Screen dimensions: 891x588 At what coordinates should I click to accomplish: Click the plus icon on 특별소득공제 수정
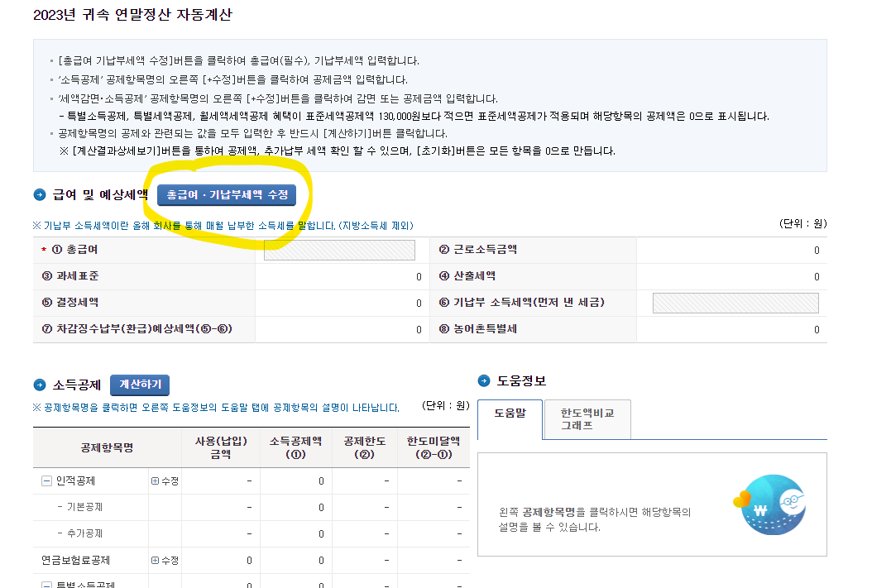155,584
